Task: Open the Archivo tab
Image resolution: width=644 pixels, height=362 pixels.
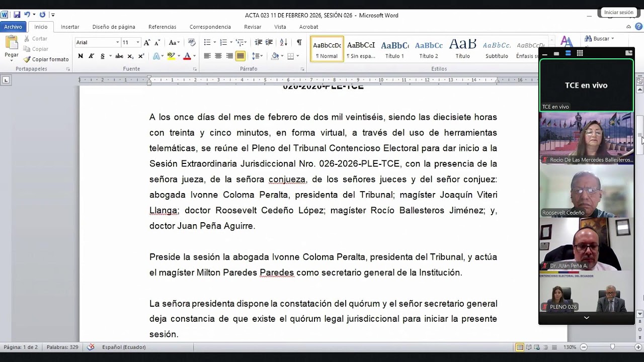Action: tap(13, 27)
